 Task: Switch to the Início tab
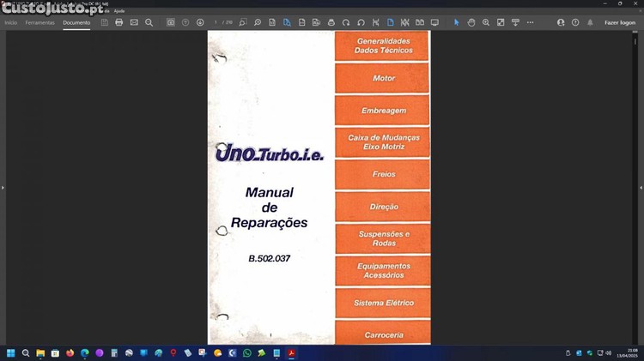click(11, 22)
